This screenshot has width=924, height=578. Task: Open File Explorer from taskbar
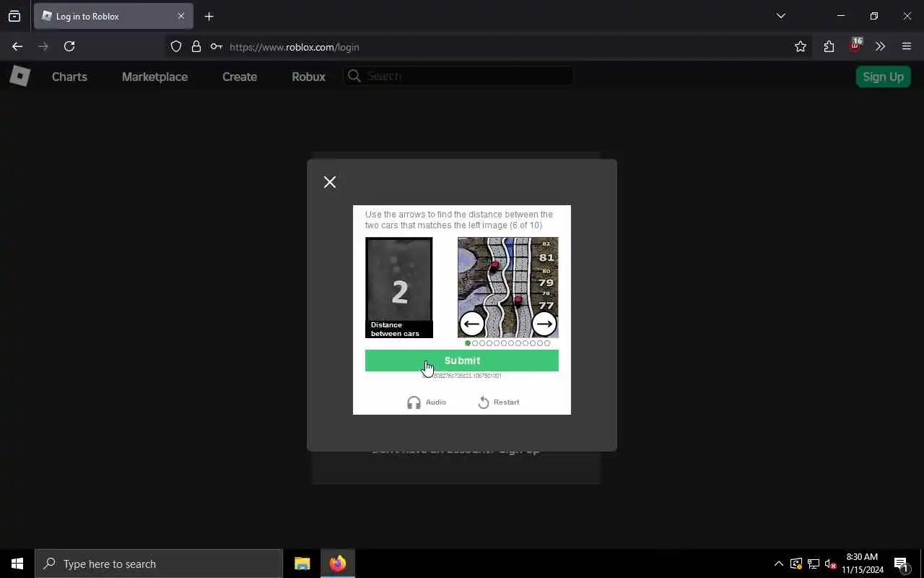pos(302,564)
